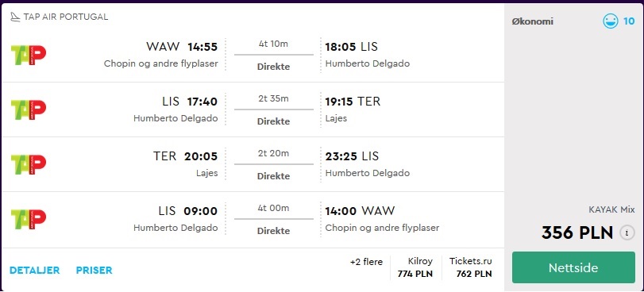Expand the +2 flere providers list
Image resolution: width=644 pixels, height=292 pixels.
[x=366, y=262]
